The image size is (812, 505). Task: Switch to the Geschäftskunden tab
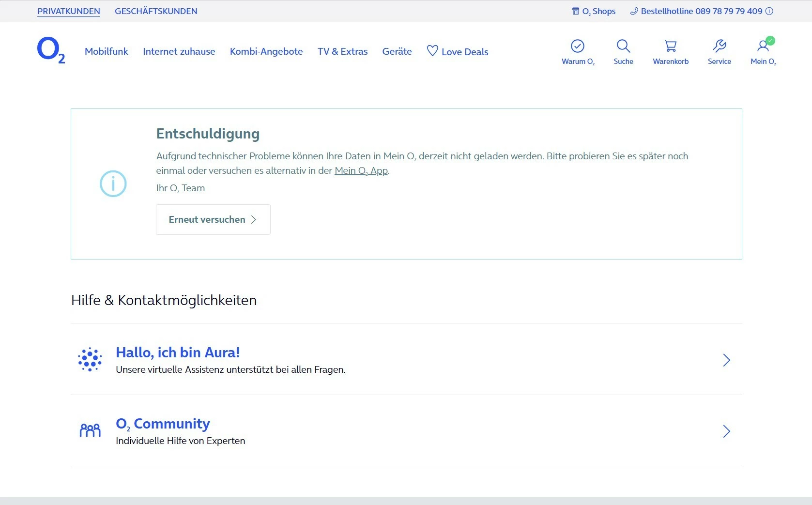point(156,11)
